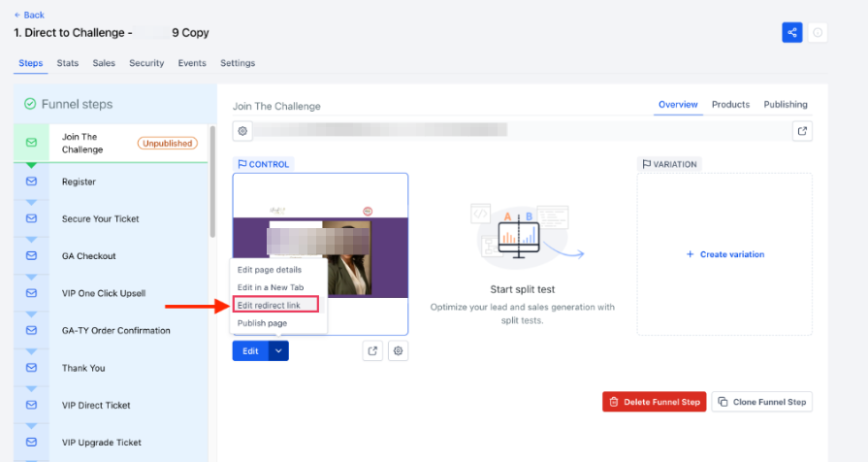Select the VIP Upgrade Ticket step
The image size is (868, 462).
(x=111, y=442)
